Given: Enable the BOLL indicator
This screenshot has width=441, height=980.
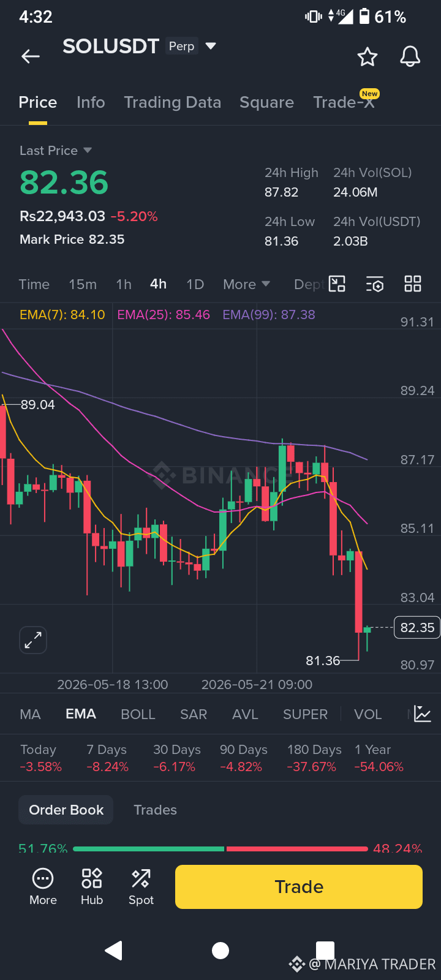Looking at the screenshot, I should point(138,714).
